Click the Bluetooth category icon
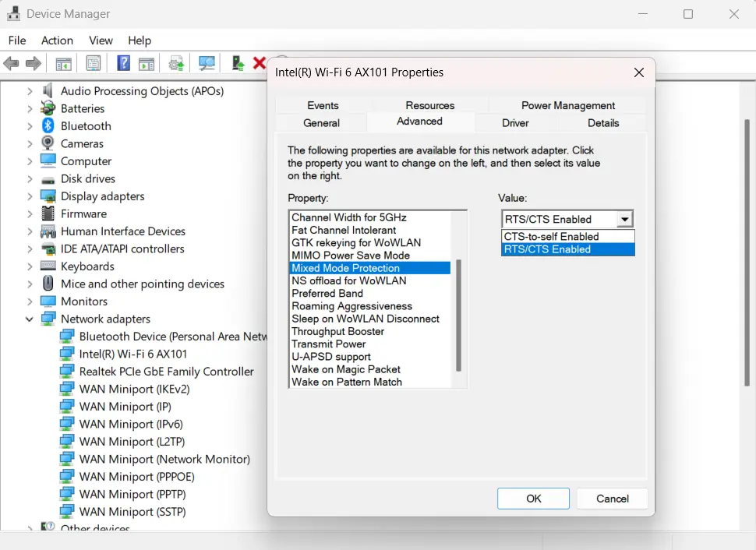This screenshot has width=756, height=550. pos(48,125)
